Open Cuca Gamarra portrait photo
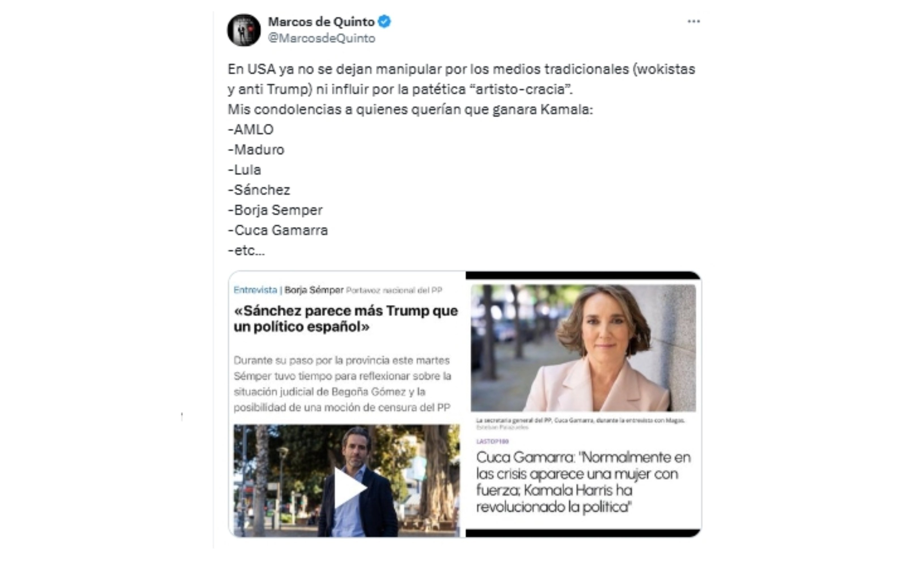924x569 pixels. 583,348
